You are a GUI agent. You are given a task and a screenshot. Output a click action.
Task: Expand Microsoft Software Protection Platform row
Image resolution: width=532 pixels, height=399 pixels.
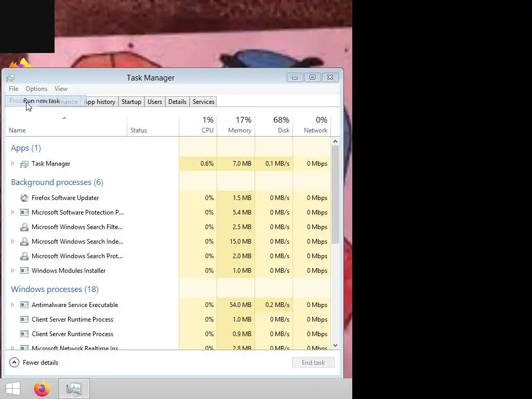[12, 212]
